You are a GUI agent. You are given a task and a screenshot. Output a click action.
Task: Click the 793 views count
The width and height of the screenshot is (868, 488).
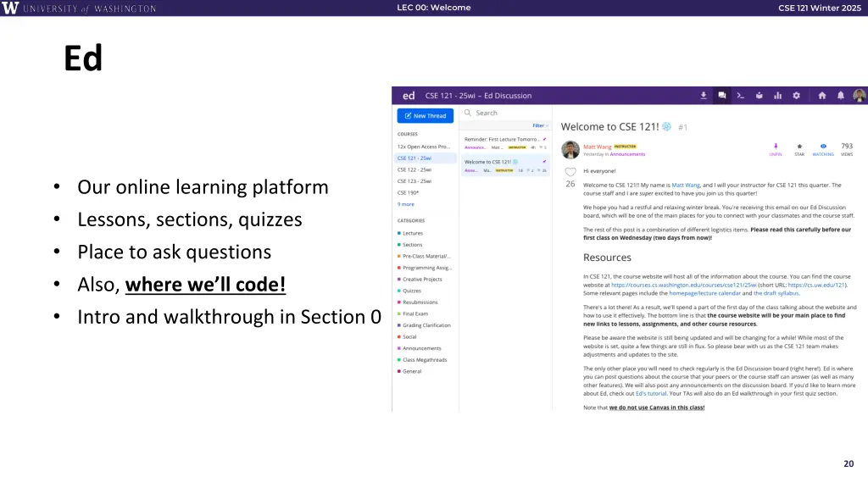847,149
